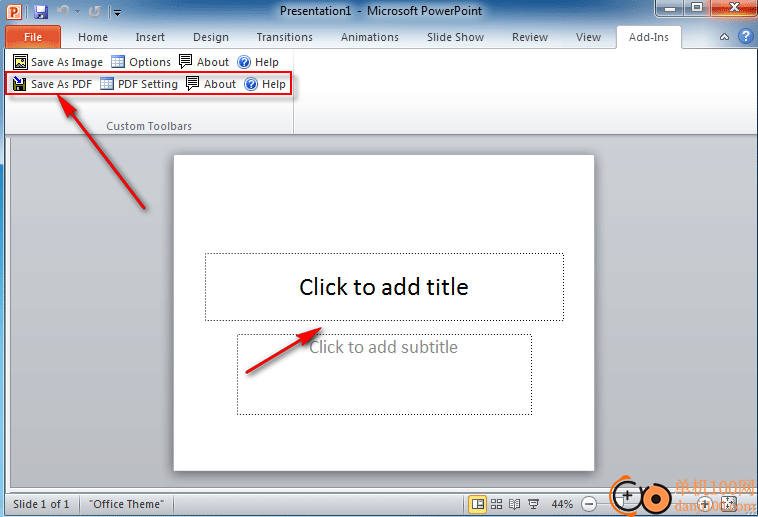Click About next to Options

pos(204,62)
